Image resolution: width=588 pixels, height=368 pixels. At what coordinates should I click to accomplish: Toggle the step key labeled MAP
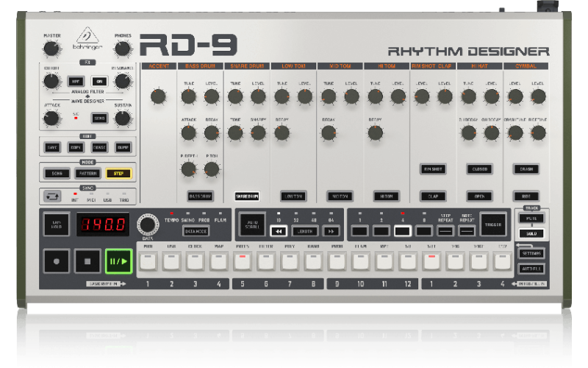(219, 262)
